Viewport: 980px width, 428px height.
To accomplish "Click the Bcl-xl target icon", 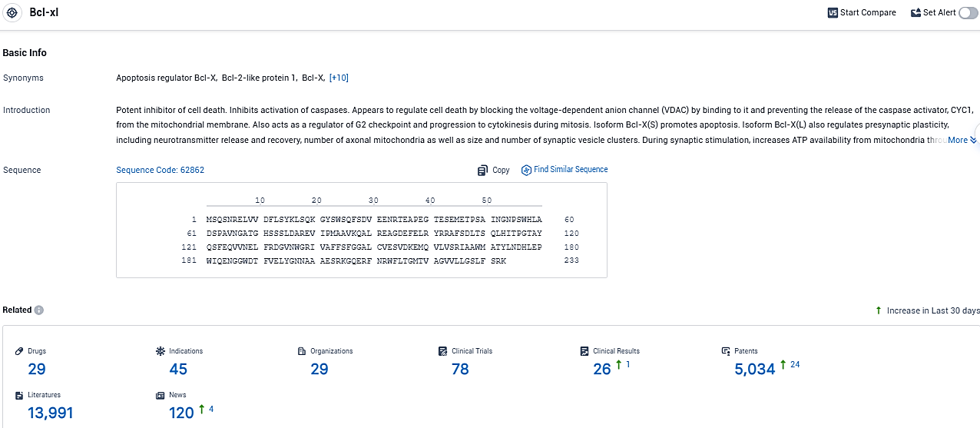I will click(x=12, y=13).
